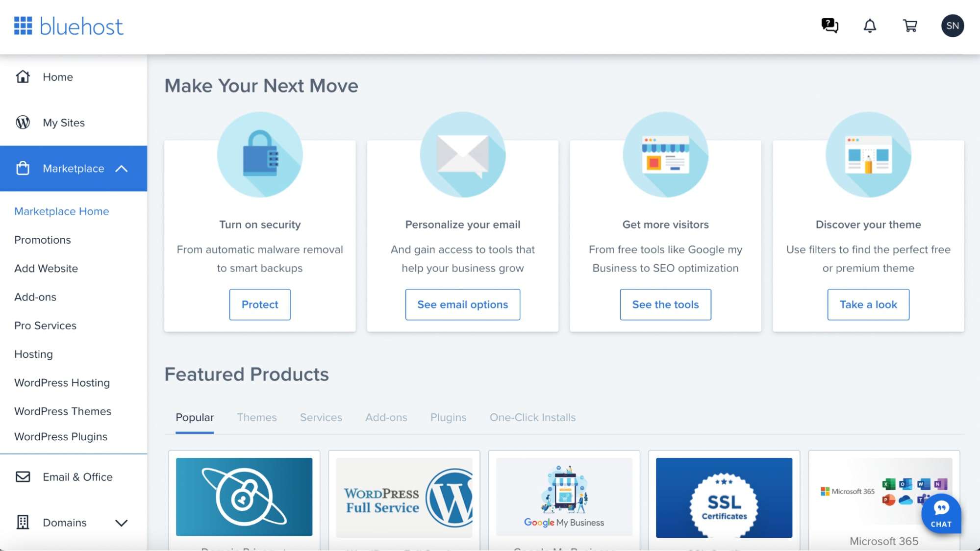Click the theme layout illustration
Screen dimensions: 980x551
tap(868, 154)
